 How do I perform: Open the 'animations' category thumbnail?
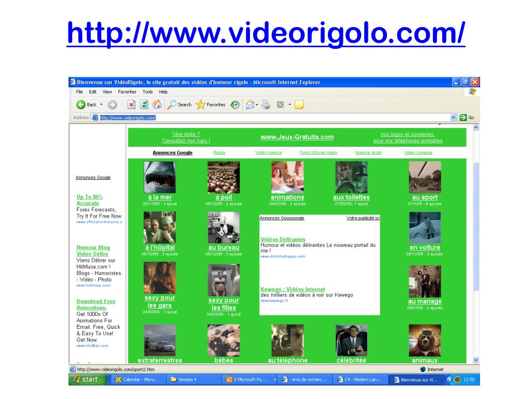pos(287,177)
